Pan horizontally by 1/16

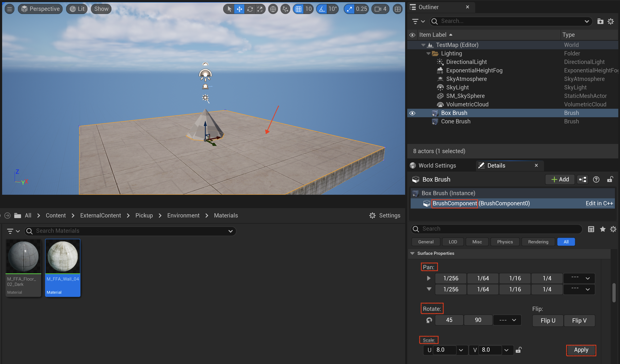515,278
